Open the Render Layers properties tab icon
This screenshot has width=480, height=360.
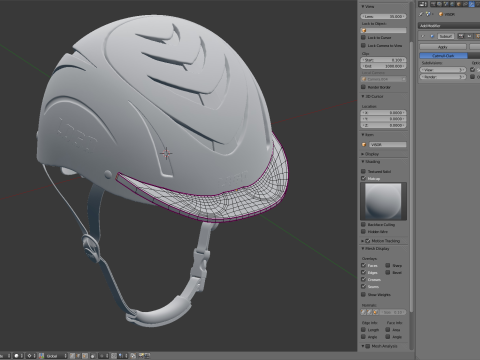pos(439,4)
